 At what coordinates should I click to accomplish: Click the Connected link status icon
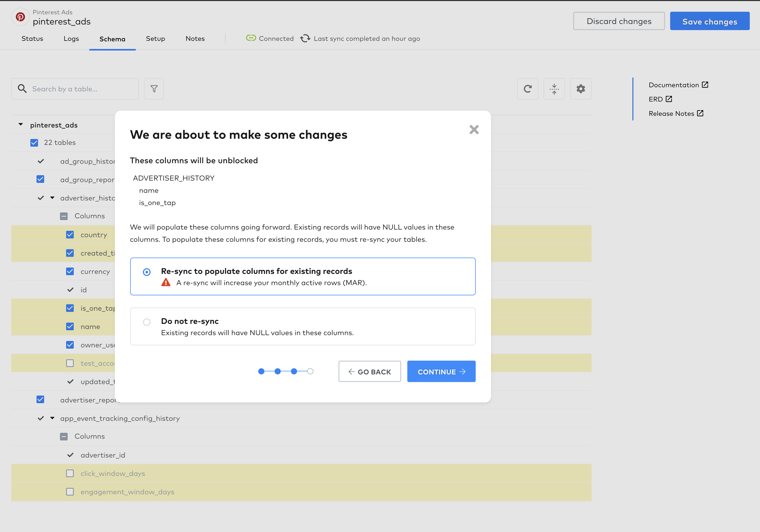(x=251, y=38)
